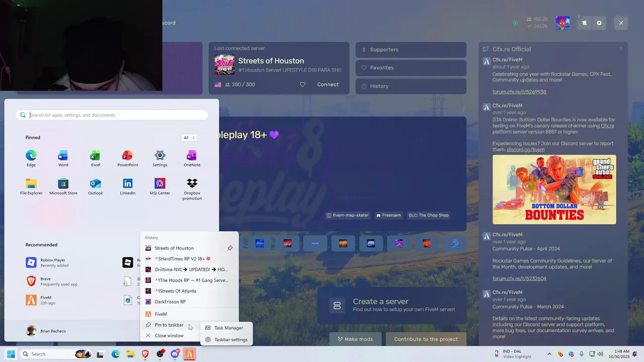Open the Bottom Dollar Bounties image
Viewport: 644px width, 362px height.
click(x=554, y=189)
